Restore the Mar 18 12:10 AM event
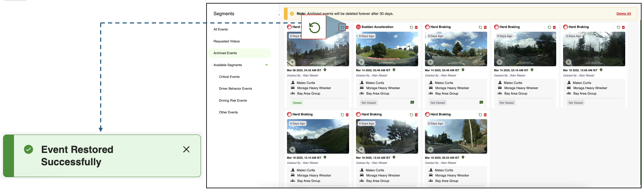Image resolution: width=644 pixels, height=191 pixels. point(342,115)
